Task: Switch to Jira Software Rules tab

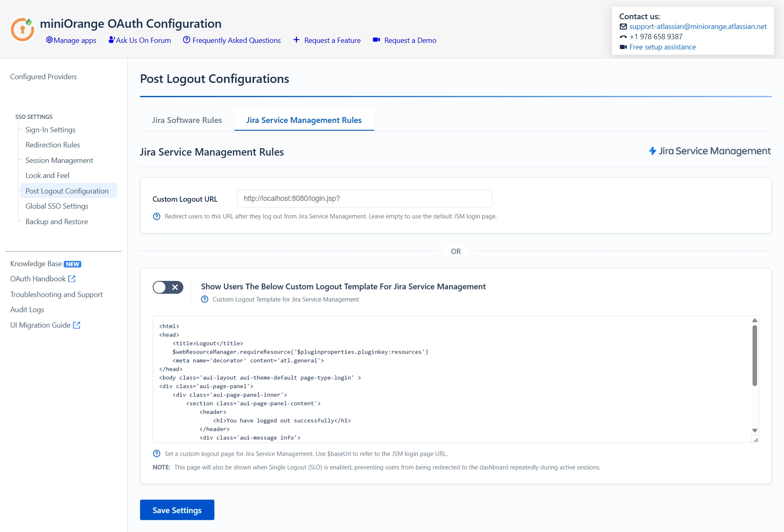Action: click(187, 120)
